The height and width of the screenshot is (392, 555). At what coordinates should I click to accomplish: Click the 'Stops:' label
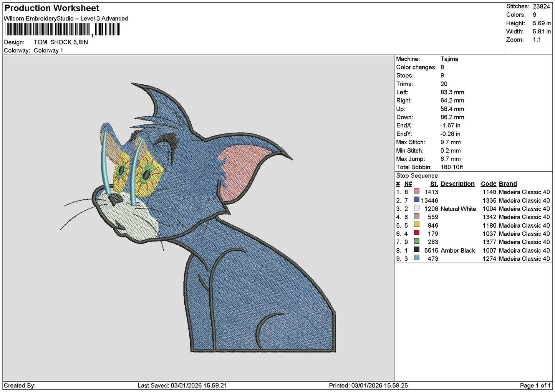(405, 76)
